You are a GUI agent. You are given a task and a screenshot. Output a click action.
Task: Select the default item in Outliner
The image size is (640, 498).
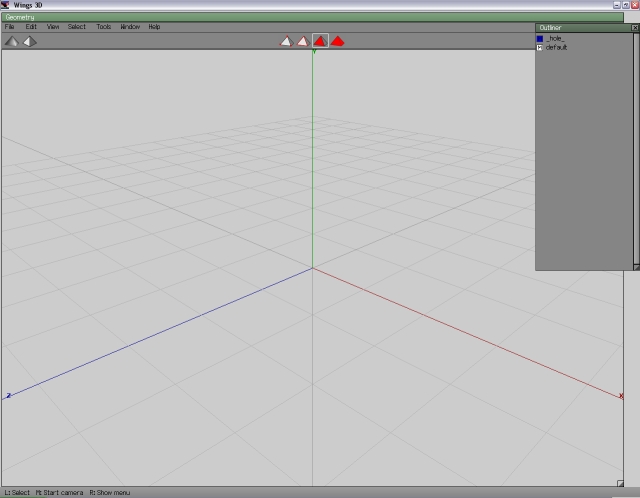pyautogui.click(x=557, y=47)
